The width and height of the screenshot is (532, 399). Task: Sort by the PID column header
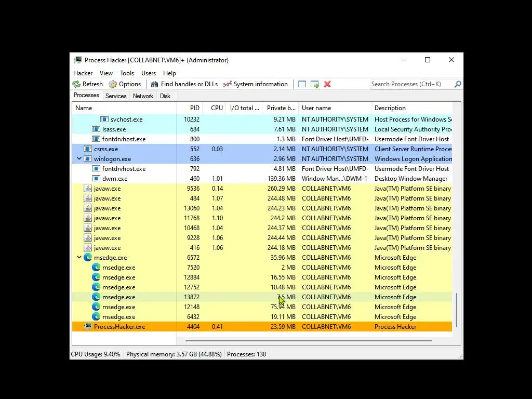[189, 108]
